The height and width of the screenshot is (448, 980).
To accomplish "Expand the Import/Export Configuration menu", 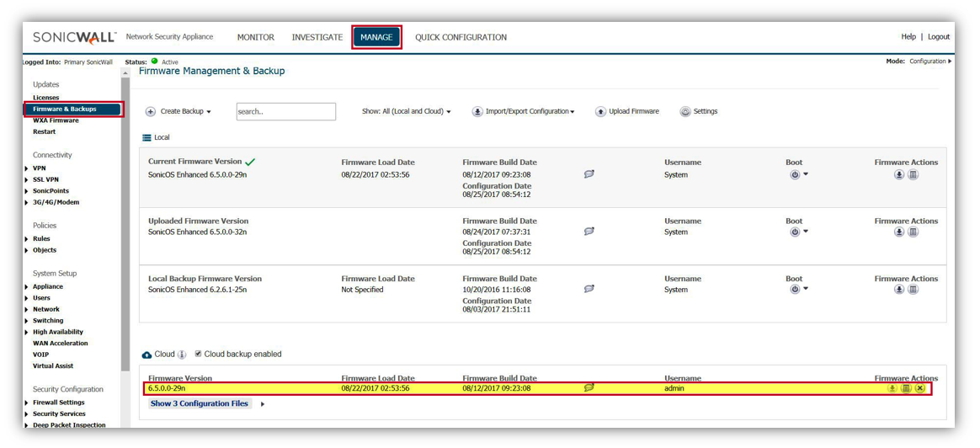I will click(x=523, y=112).
